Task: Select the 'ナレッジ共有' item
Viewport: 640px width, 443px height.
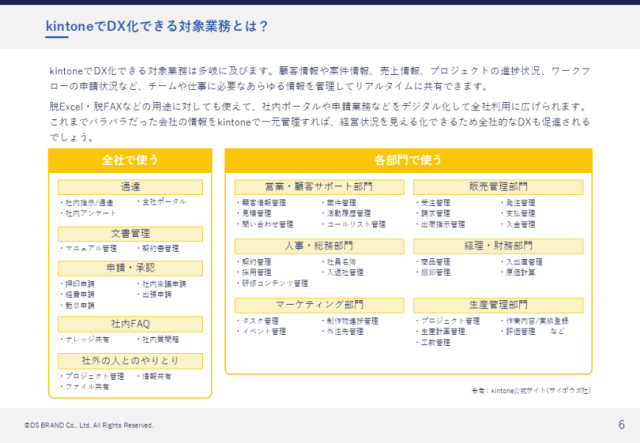Action: coord(87,339)
